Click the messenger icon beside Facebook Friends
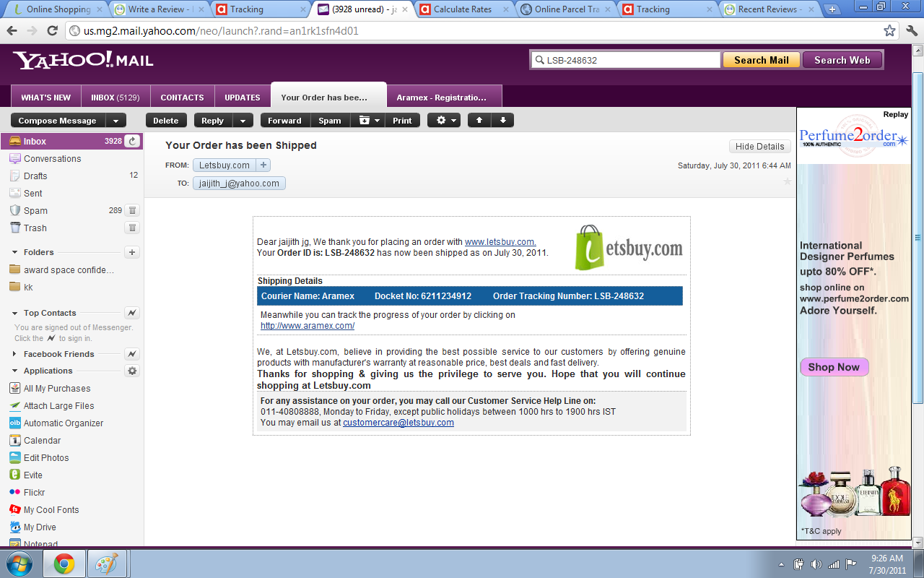 click(132, 354)
